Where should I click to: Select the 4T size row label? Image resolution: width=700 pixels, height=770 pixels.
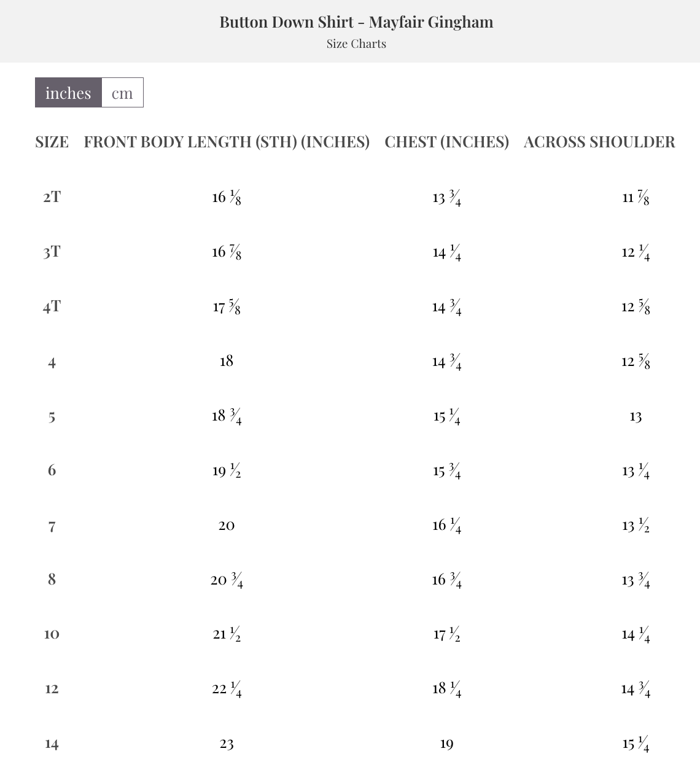[52, 306]
